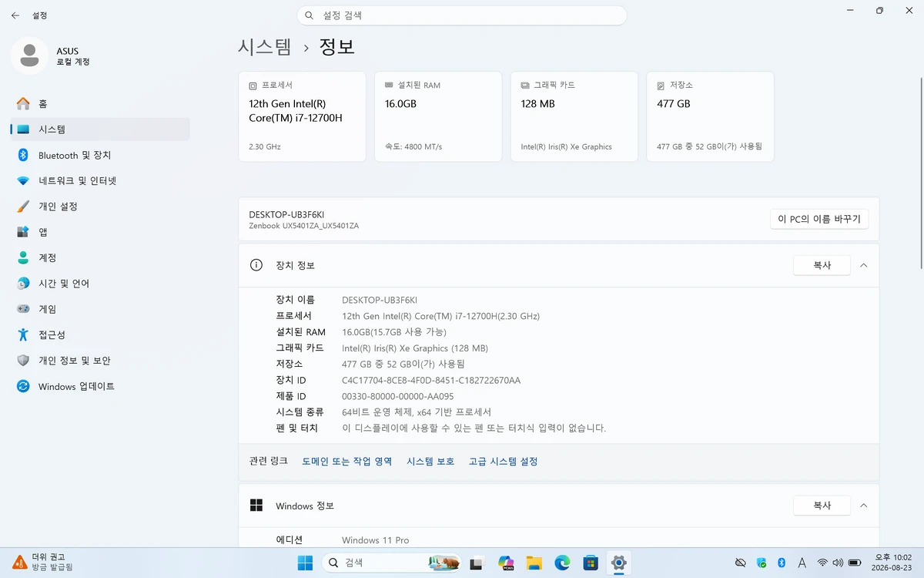The image size is (924, 578).
Task: Open 접근성 settings
Action: pyautogui.click(x=100, y=335)
